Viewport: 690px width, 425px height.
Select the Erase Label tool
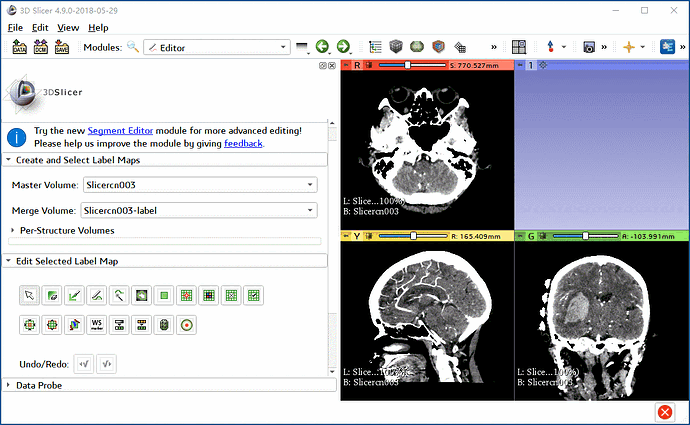[52, 295]
